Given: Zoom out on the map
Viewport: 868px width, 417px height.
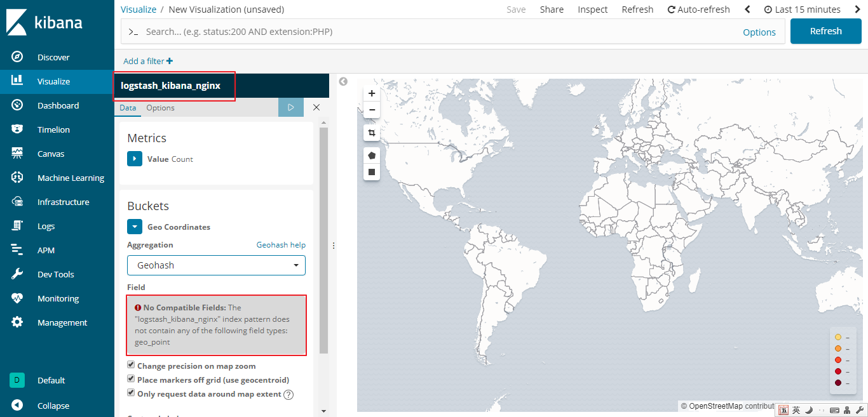Looking at the screenshot, I should pyautogui.click(x=372, y=110).
